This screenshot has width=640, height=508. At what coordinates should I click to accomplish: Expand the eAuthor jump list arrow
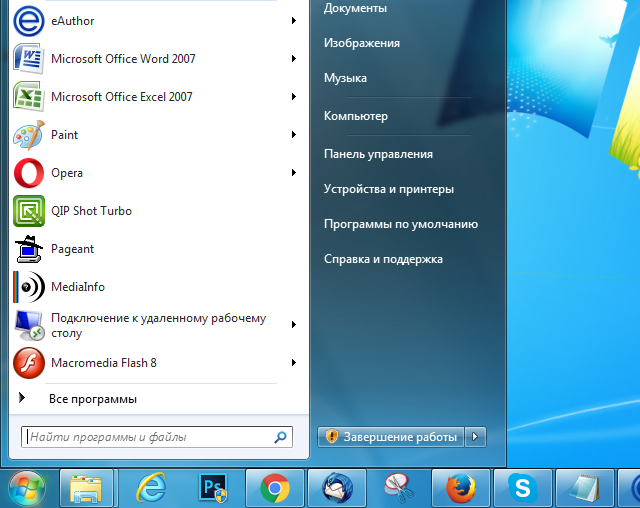click(293, 21)
